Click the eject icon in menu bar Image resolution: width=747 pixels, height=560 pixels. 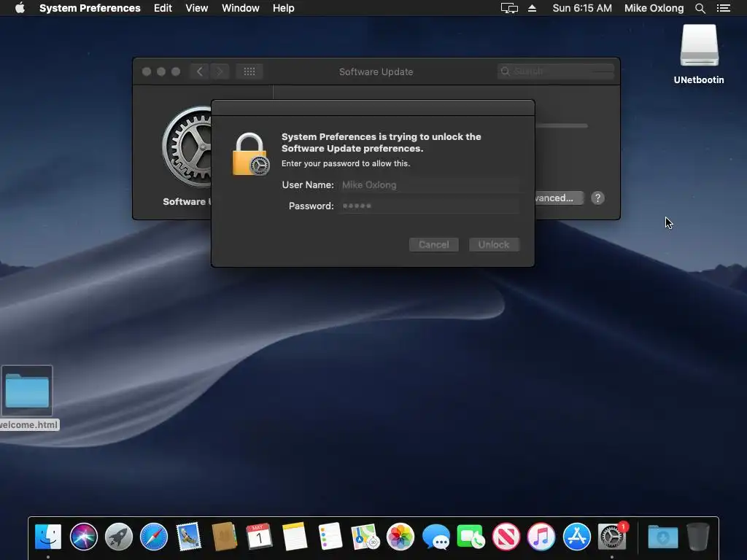[x=532, y=8]
